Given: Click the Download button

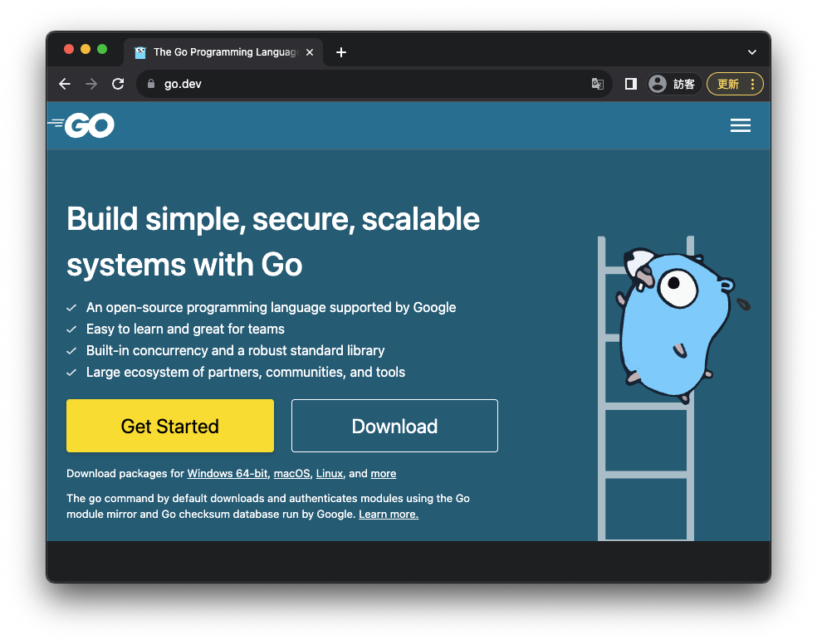Looking at the screenshot, I should (x=394, y=426).
